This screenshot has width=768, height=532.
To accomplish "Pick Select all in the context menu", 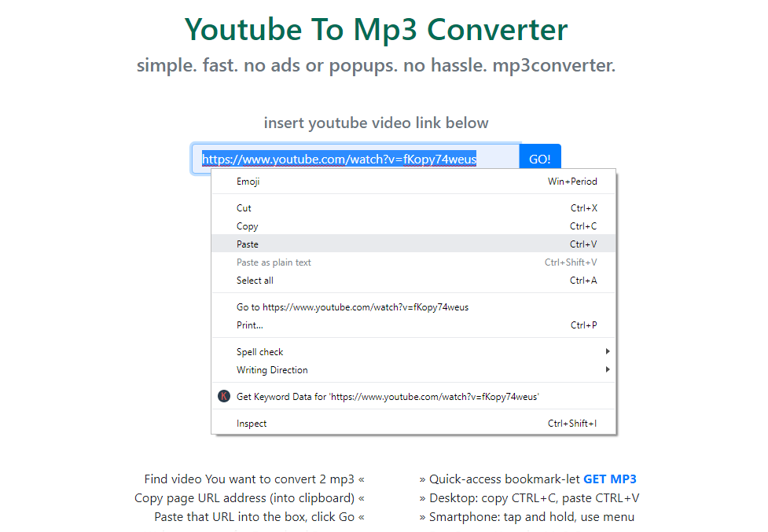I will tap(255, 281).
